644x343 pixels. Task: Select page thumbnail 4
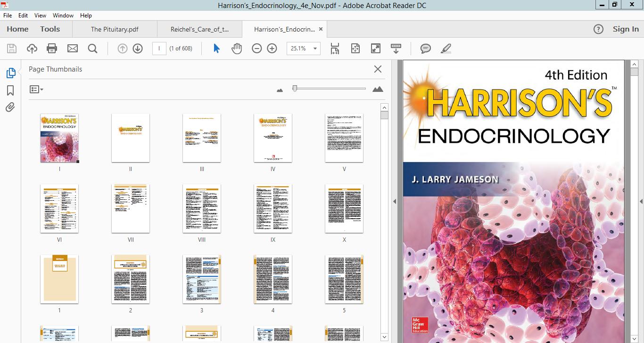click(273, 279)
